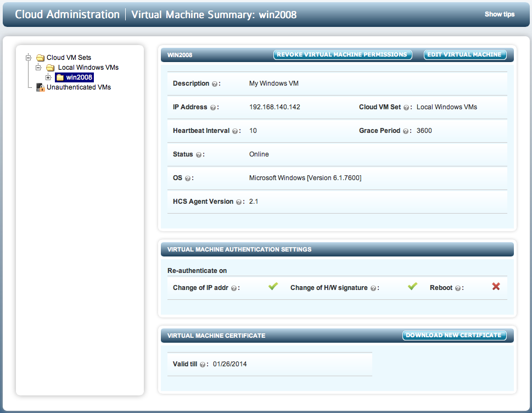Click help icon next to IP Address

coord(212,108)
